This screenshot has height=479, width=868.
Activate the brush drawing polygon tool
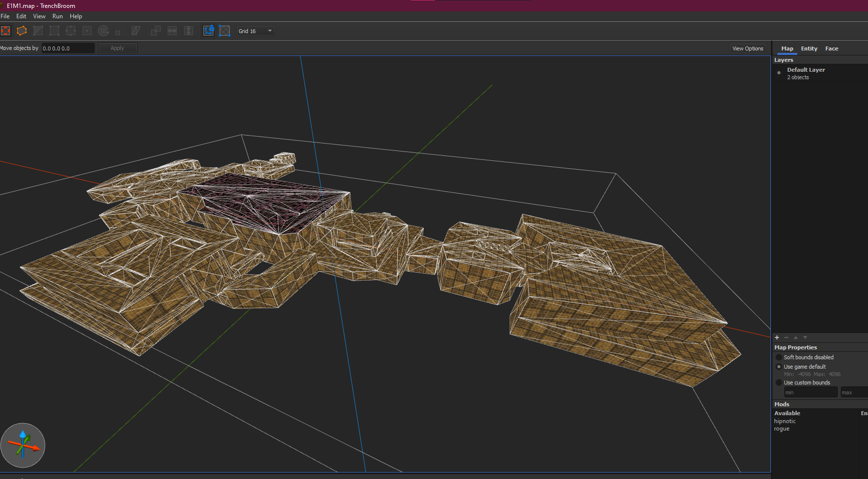pyautogui.click(x=22, y=31)
